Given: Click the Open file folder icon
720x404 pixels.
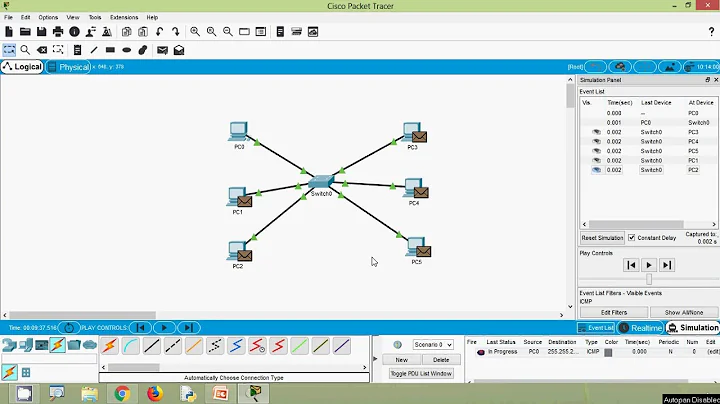Looking at the screenshot, I should point(25,32).
